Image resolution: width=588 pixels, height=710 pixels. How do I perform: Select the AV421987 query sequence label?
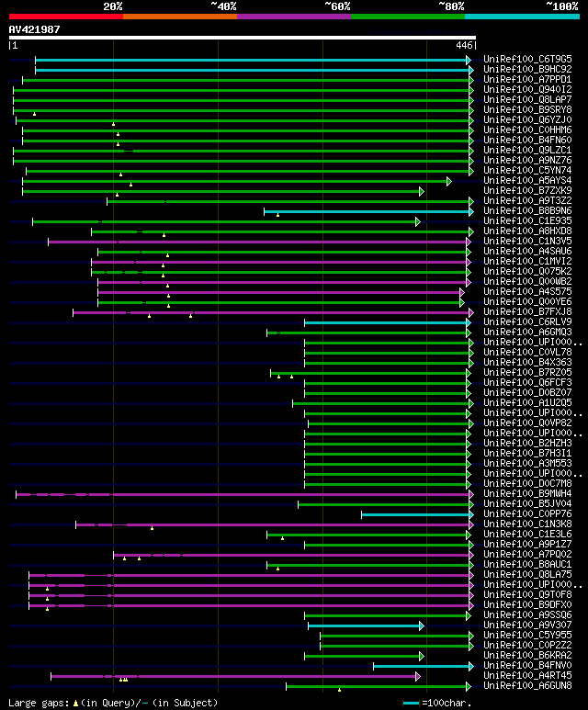click(34, 29)
